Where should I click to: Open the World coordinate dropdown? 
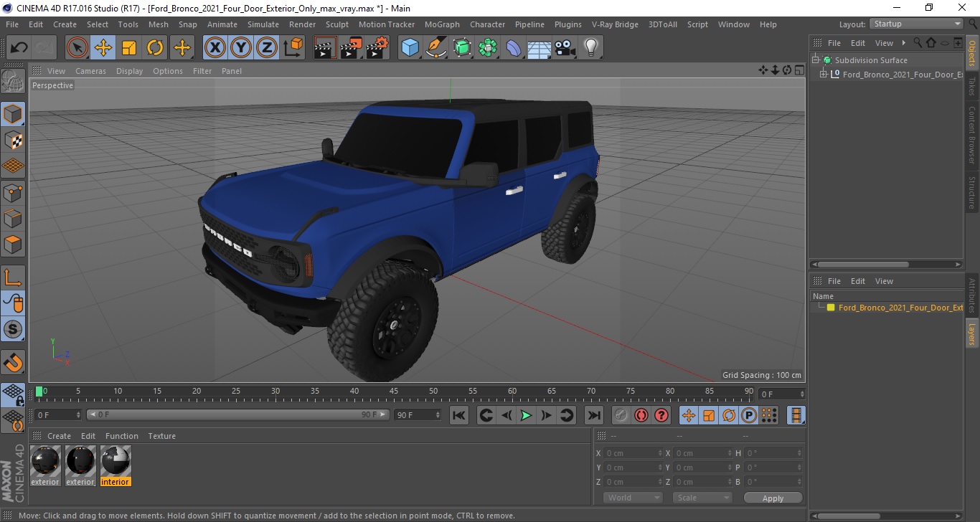click(x=633, y=498)
